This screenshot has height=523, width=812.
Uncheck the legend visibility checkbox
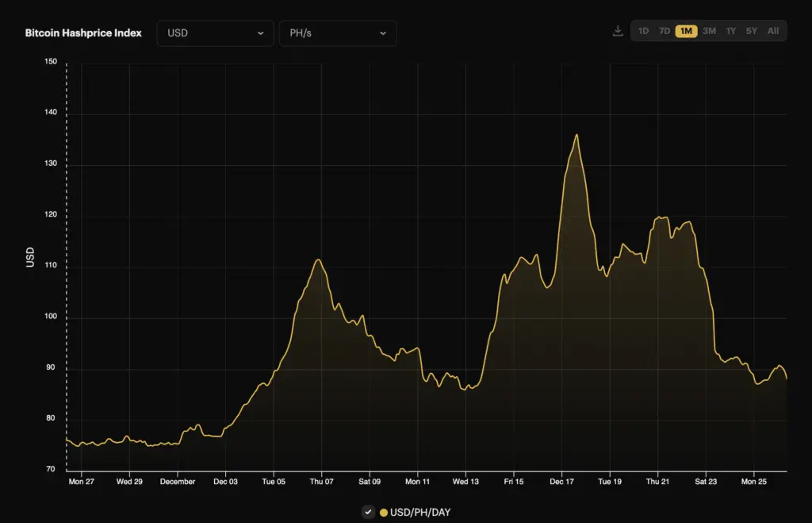tap(368, 512)
